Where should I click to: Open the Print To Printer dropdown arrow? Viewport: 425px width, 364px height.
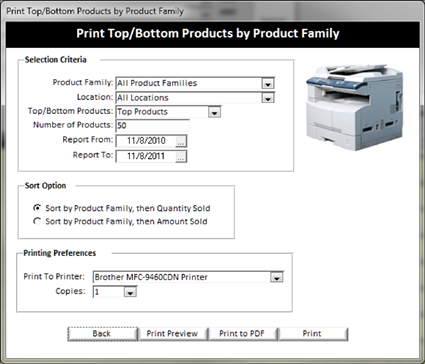coord(277,277)
